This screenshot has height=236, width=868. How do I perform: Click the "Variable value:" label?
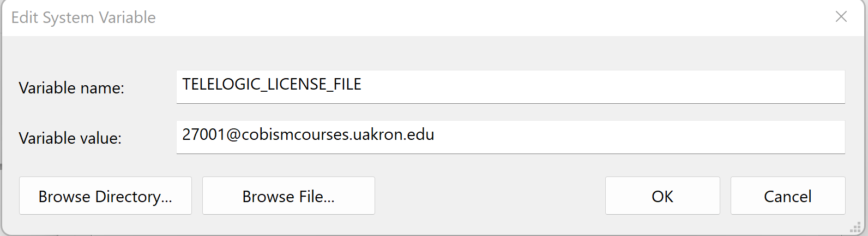(x=70, y=138)
